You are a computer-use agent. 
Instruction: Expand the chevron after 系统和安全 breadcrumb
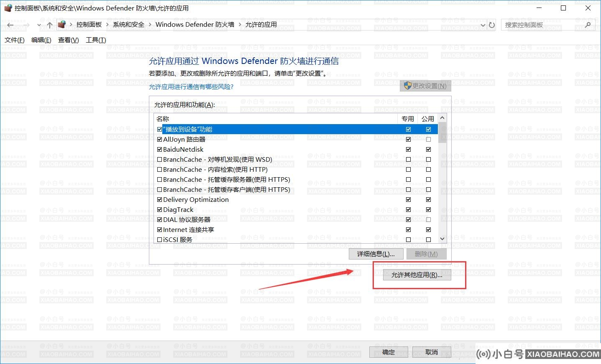click(x=150, y=25)
